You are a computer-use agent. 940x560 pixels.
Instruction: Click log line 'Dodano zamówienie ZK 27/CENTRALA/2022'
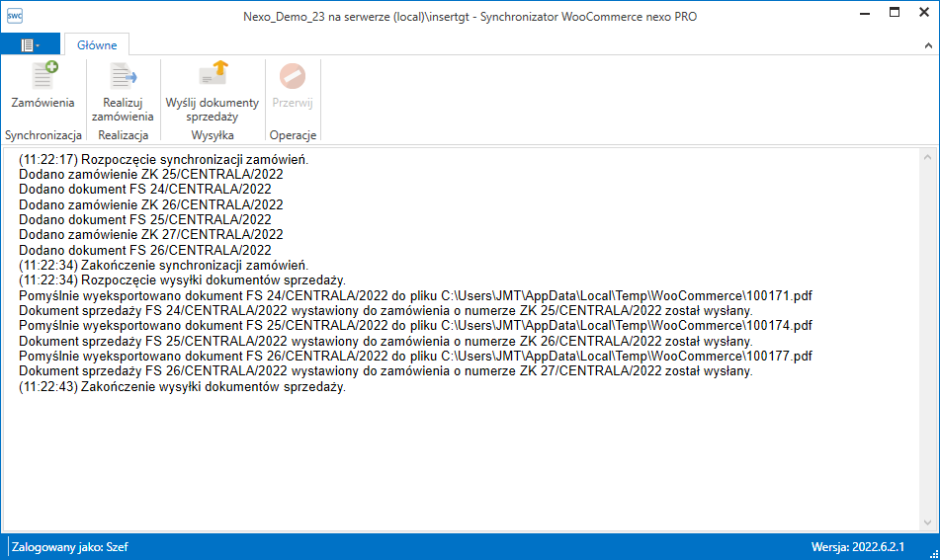click(151, 235)
